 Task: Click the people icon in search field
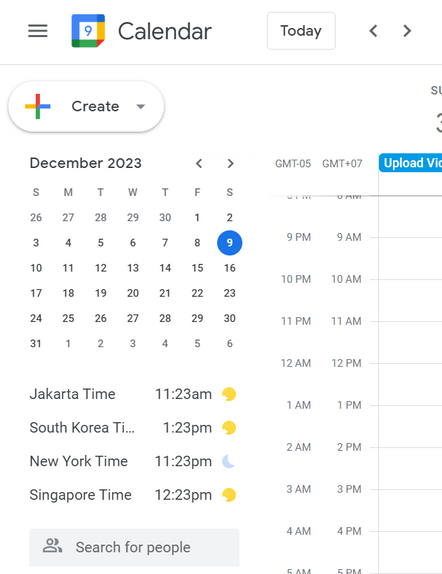click(52, 546)
